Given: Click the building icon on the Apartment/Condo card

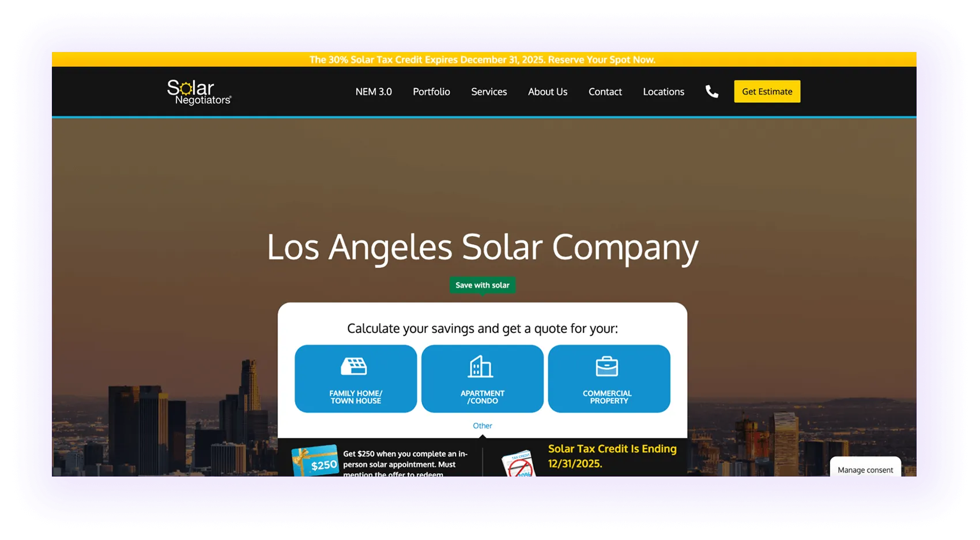Looking at the screenshot, I should pos(482,365).
